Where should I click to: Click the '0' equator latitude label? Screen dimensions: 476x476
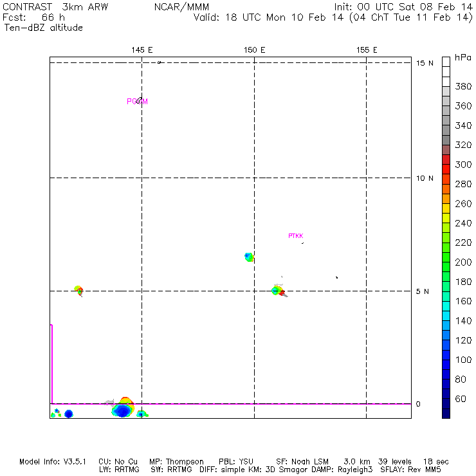[418, 404]
